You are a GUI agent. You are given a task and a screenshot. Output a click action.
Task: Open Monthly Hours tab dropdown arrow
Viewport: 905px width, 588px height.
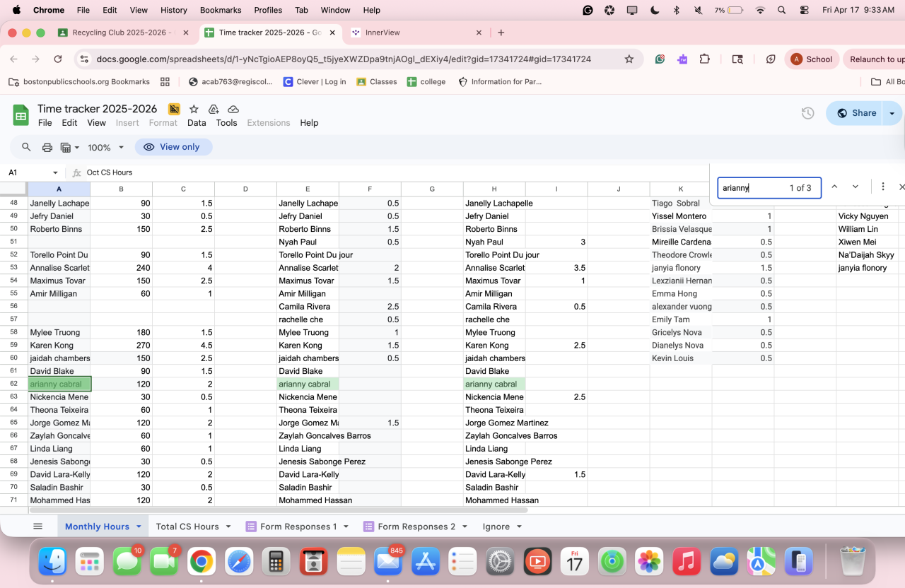pyautogui.click(x=139, y=527)
